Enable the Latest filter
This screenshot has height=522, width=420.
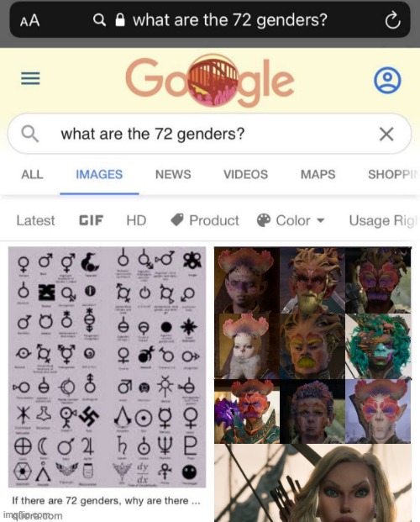click(x=35, y=220)
